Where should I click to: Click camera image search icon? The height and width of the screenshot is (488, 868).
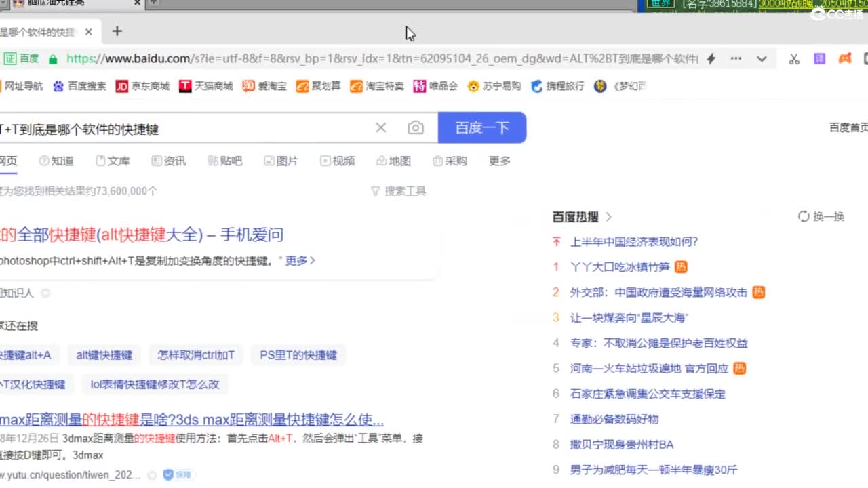pos(416,127)
